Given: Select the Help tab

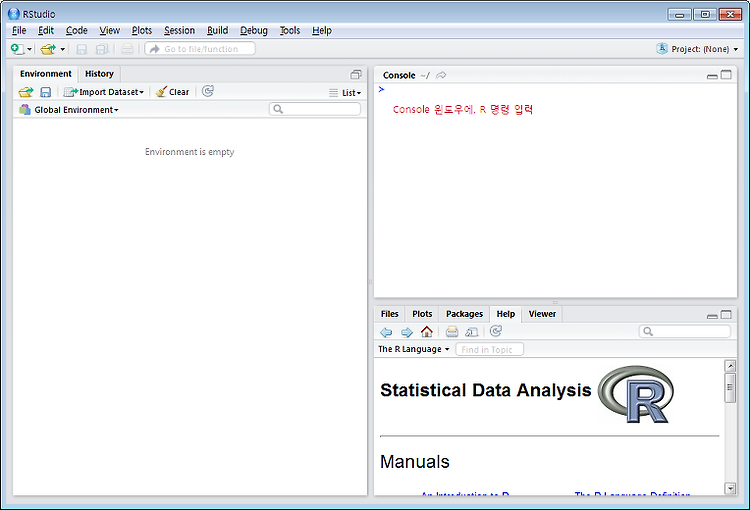Looking at the screenshot, I should tap(506, 314).
